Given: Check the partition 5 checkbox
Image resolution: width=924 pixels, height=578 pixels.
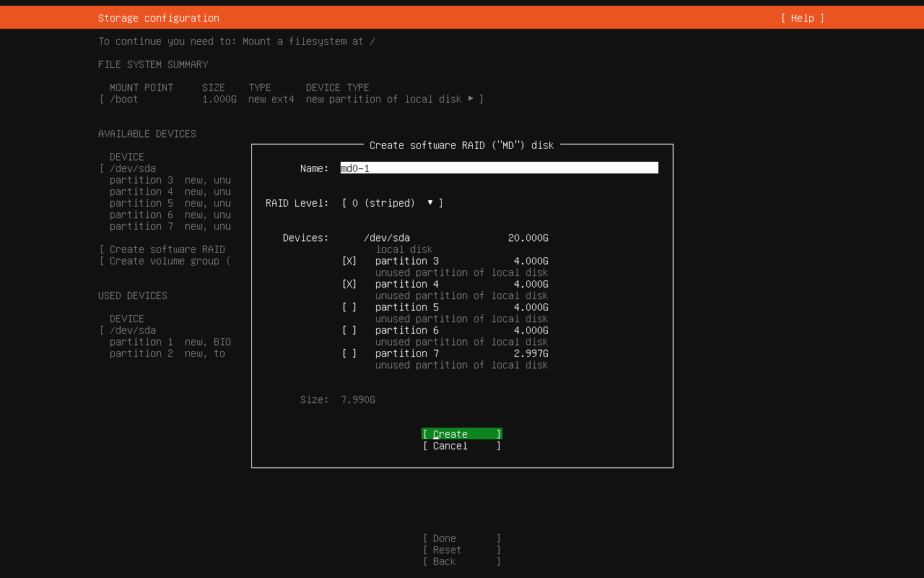Looking at the screenshot, I should (349, 307).
